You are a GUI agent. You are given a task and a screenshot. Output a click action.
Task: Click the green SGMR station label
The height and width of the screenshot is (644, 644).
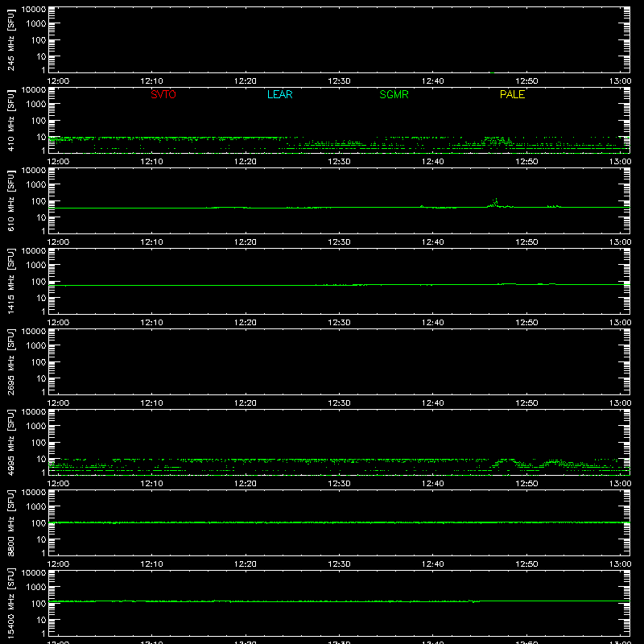click(394, 94)
